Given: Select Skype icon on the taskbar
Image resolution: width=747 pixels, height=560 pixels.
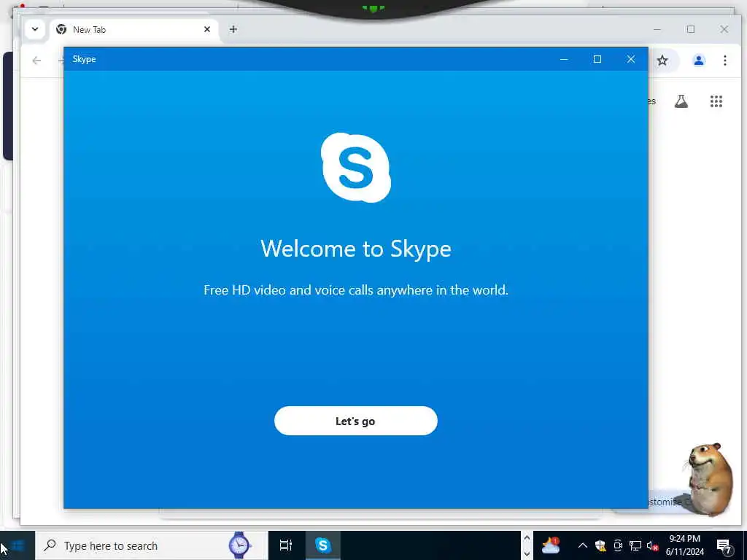Looking at the screenshot, I should click(x=323, y=545).
